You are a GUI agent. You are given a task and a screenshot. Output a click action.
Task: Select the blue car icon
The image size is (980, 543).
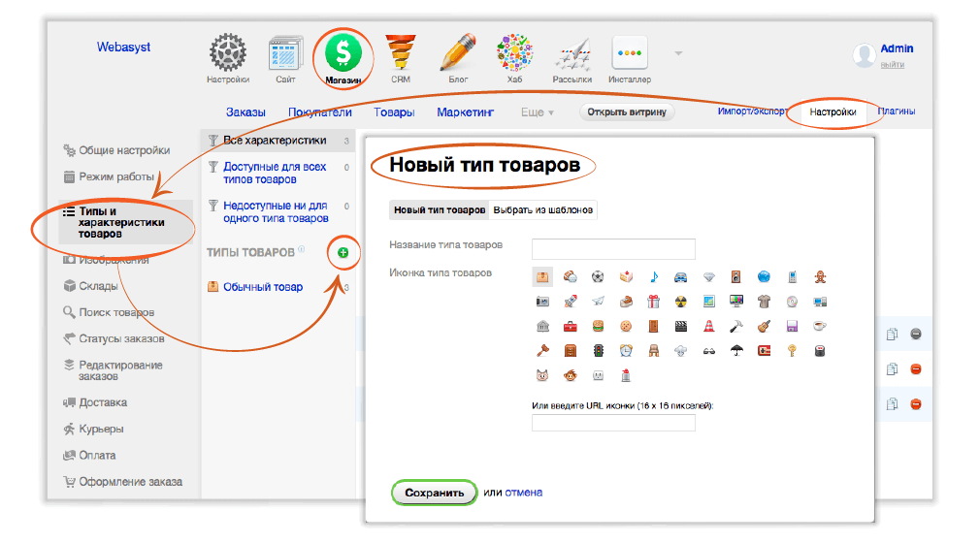(680, 276)
